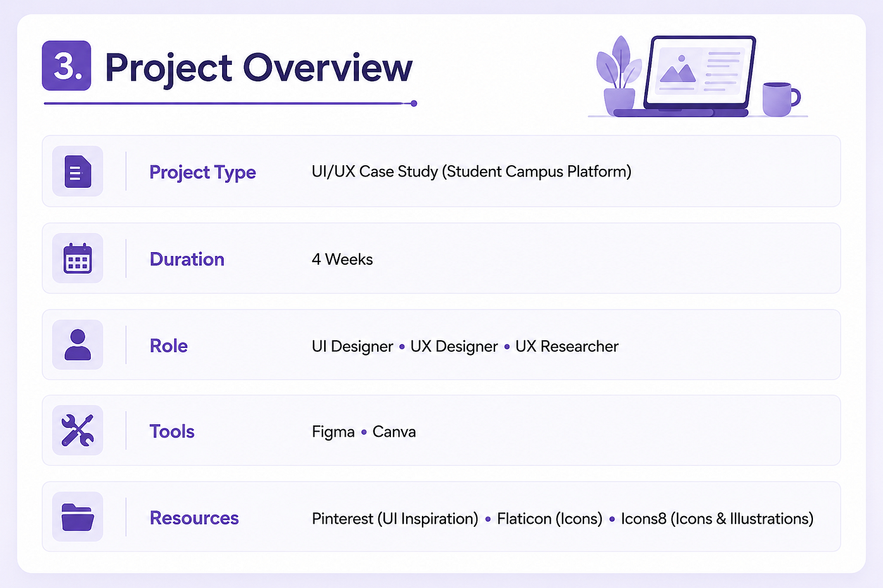The image size is (883, 588).
Task: Select the wrench and screwdriver Tools icon
Action: coord(78,430)
